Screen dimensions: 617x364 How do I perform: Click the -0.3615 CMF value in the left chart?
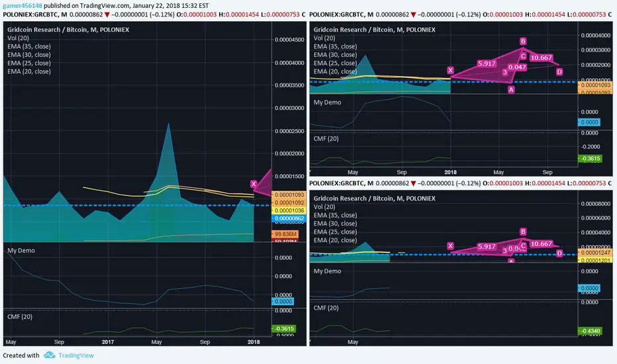click(x=283, y=328)
